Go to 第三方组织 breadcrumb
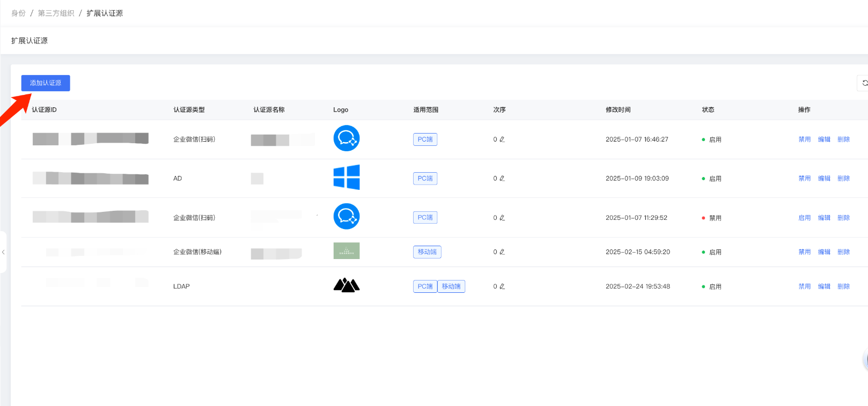The image size is (868, 406). 56,13
